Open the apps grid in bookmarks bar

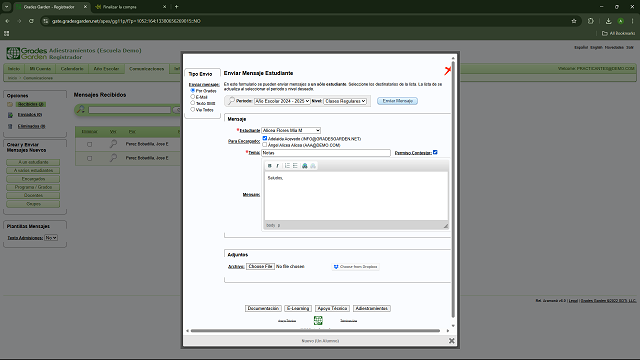tap(7, 33)
